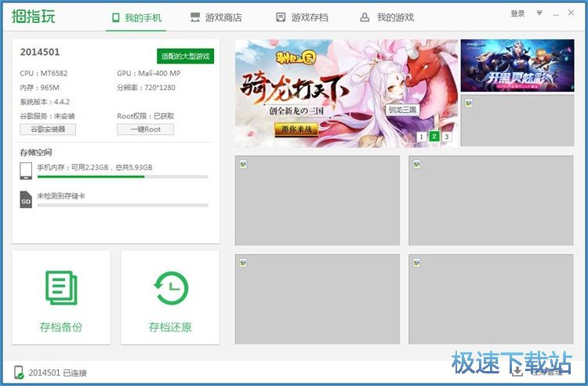Click the 邀你来战 banner button

point(296,129)
